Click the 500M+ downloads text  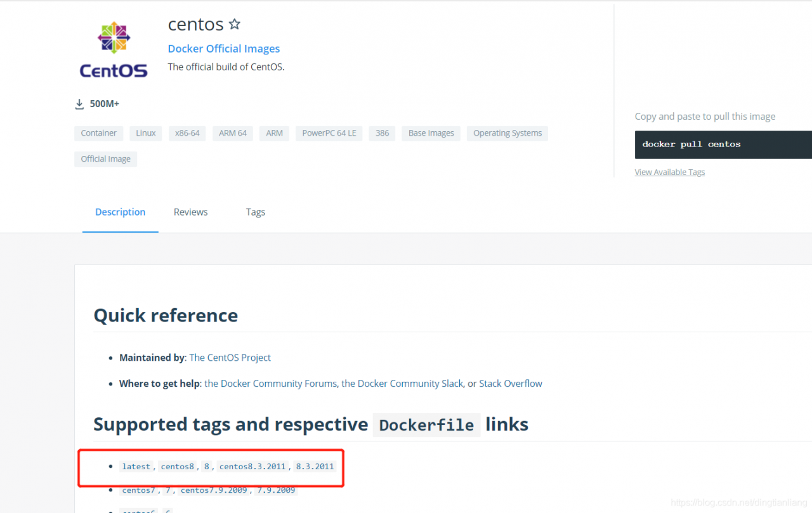coord(105,104)
